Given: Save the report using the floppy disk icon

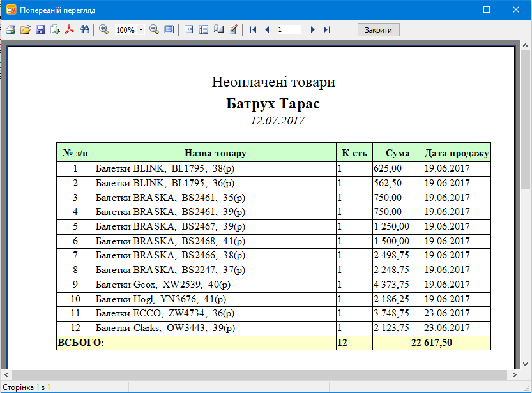Looking at the screenshot, I should pos(40,29).
